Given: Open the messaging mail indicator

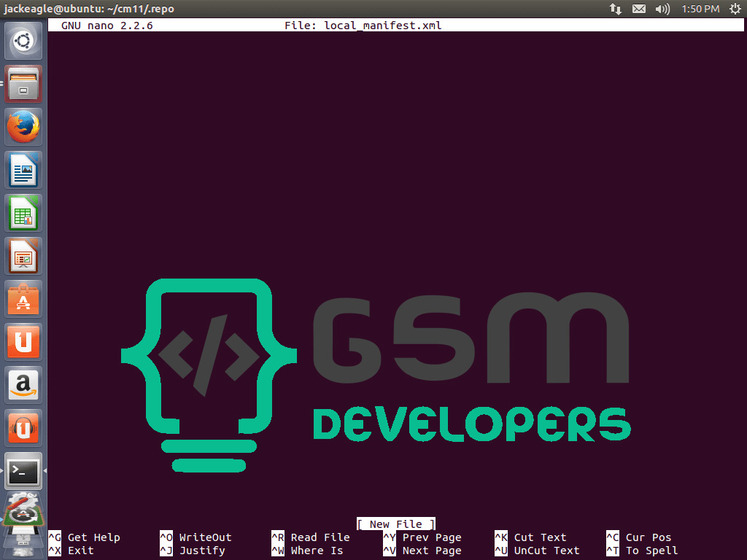Looking at the screenshot, I should click(639, 9).
